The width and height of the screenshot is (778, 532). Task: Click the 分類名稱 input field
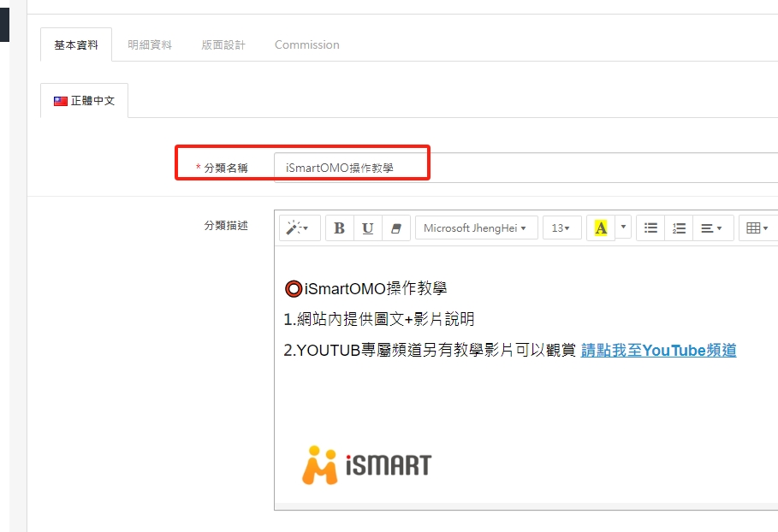tap(526, 168)
